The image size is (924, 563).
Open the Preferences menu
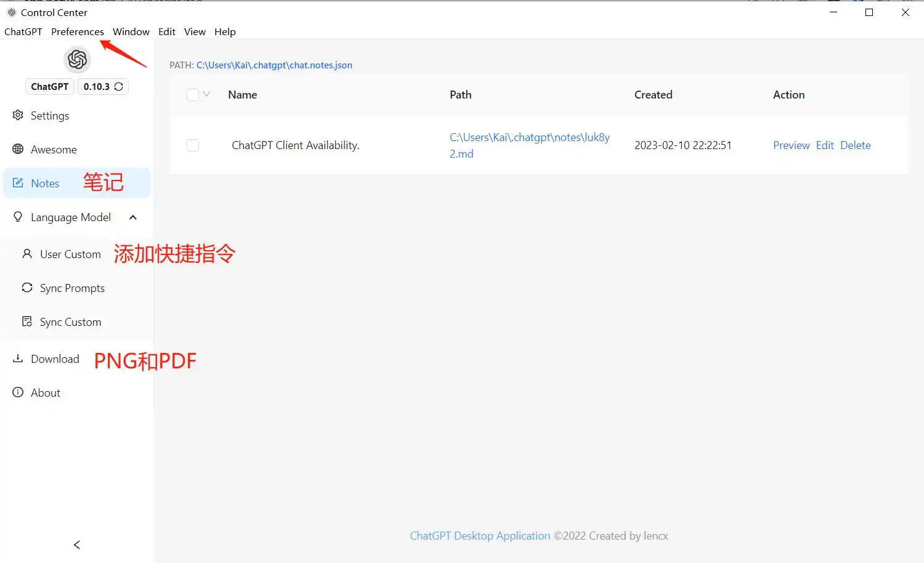78,31
